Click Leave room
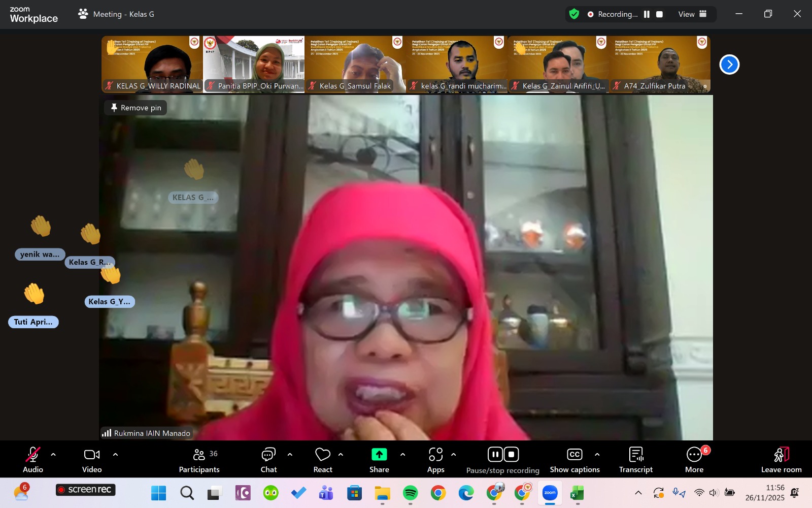This screenshot has height=508, width=812. (781, 460)
